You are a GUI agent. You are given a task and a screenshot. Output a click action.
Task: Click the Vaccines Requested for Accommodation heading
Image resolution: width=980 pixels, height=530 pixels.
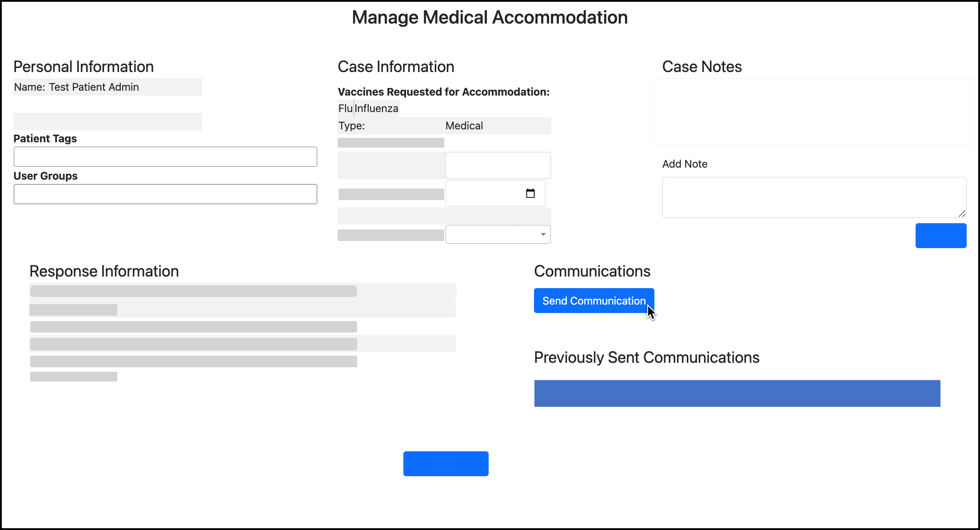(443, 92)
